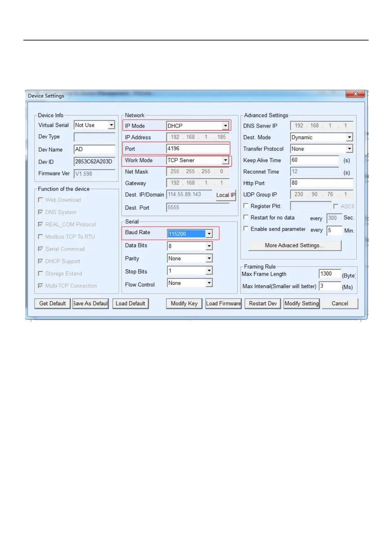Viewport: 392px width, 554px height.
Task: Close the Device Settings dialog
Action: (355, 94)
